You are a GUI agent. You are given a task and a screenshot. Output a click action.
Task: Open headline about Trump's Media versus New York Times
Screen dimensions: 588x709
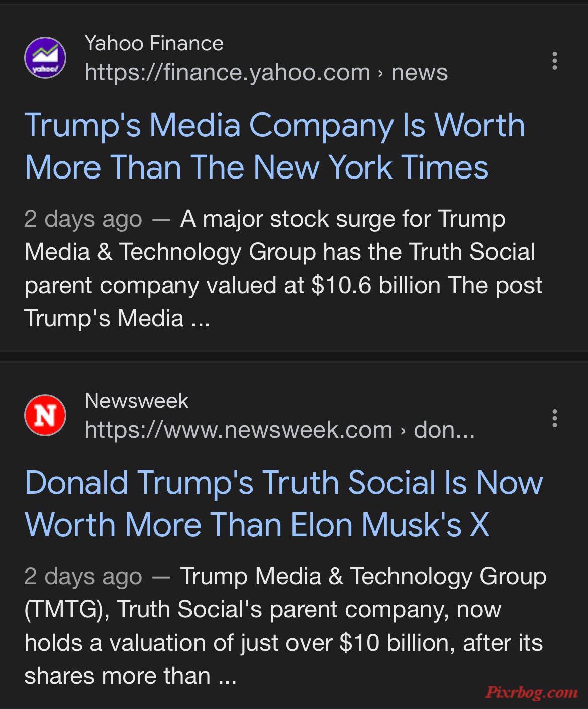coord(274,146)
